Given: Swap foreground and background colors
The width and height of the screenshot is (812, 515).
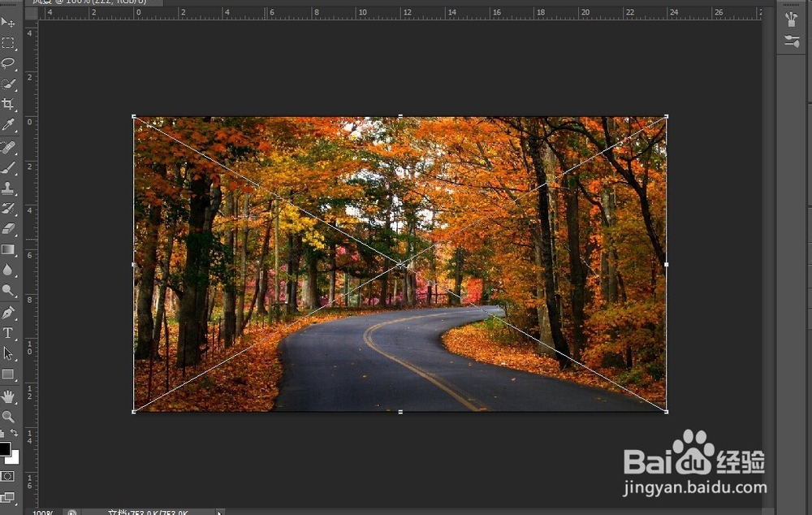Looking at the screenshot, I should point(15,433).
